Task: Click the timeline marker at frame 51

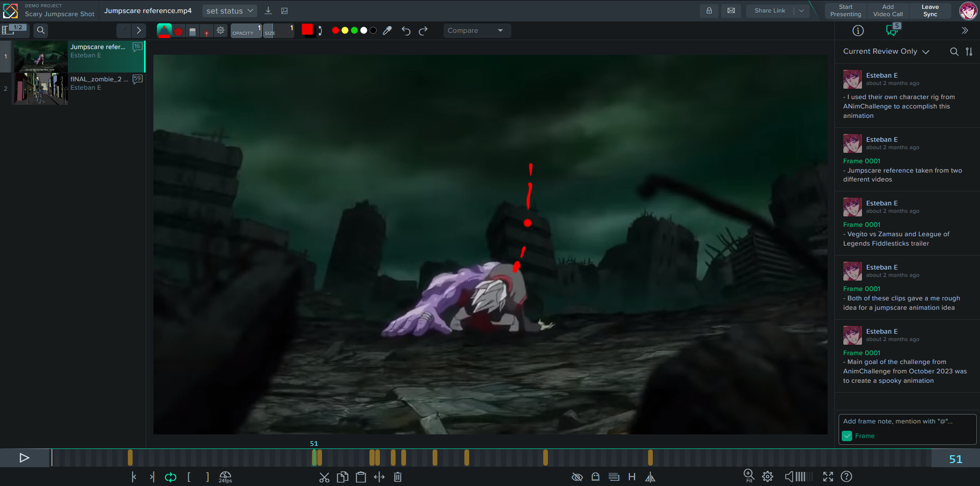Action: point(314,458)
